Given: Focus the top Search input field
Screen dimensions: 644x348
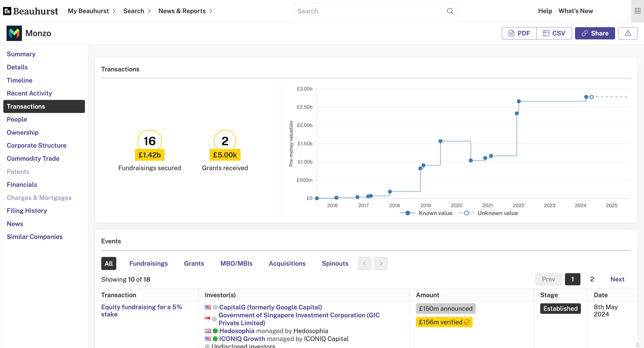Looking at the screenshot, I should [370, 11].
